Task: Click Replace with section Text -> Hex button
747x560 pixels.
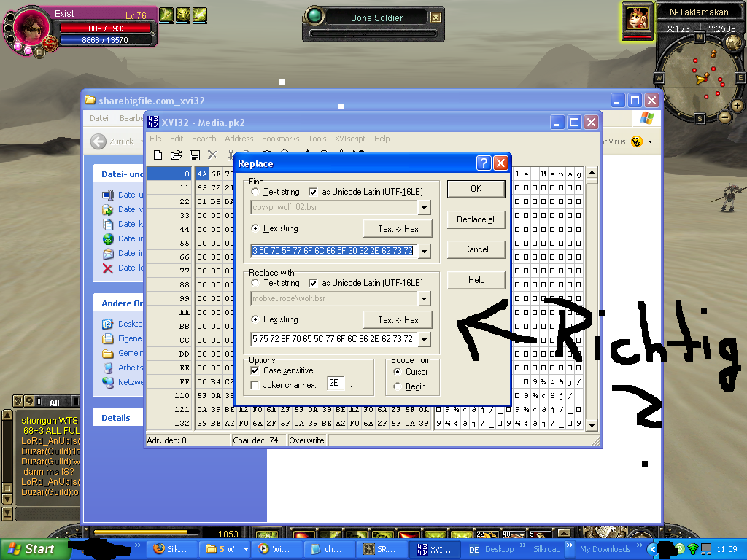Action: [398, 319]
